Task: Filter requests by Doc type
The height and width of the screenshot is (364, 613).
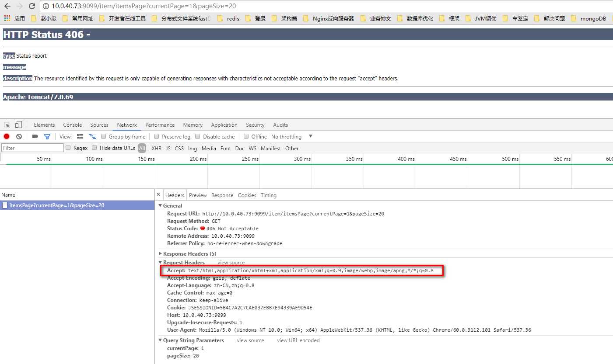Action: pos(240,148)
